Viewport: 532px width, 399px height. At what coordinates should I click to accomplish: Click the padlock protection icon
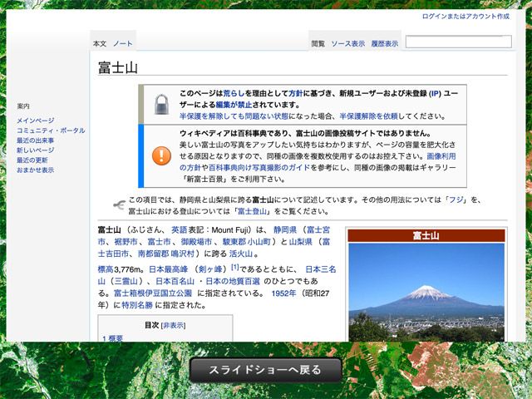click(x=161, y=105)
